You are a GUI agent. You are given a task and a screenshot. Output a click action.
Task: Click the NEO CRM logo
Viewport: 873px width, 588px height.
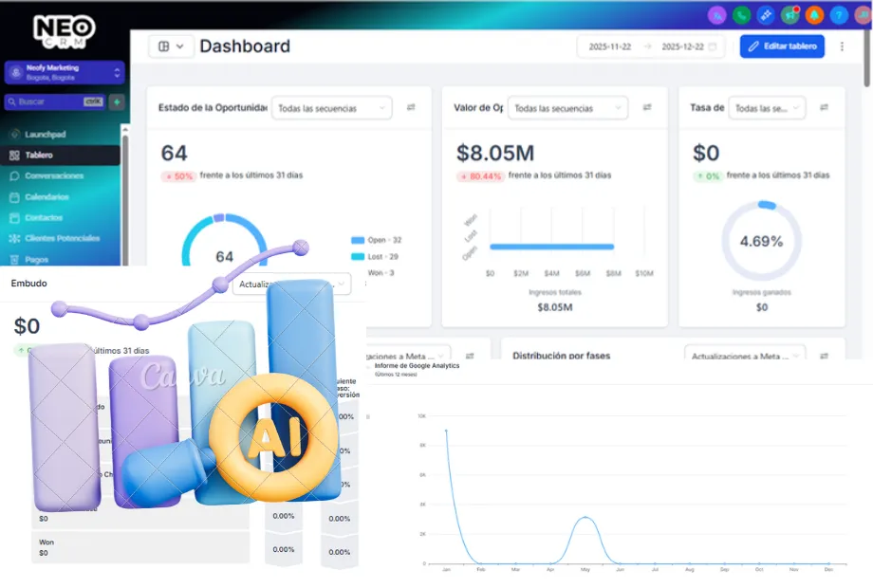pyautogui.click(x=64, y=31)
